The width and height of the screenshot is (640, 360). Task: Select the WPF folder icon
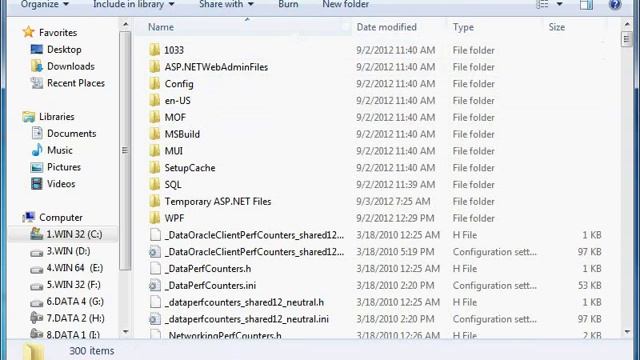point(155,218)
